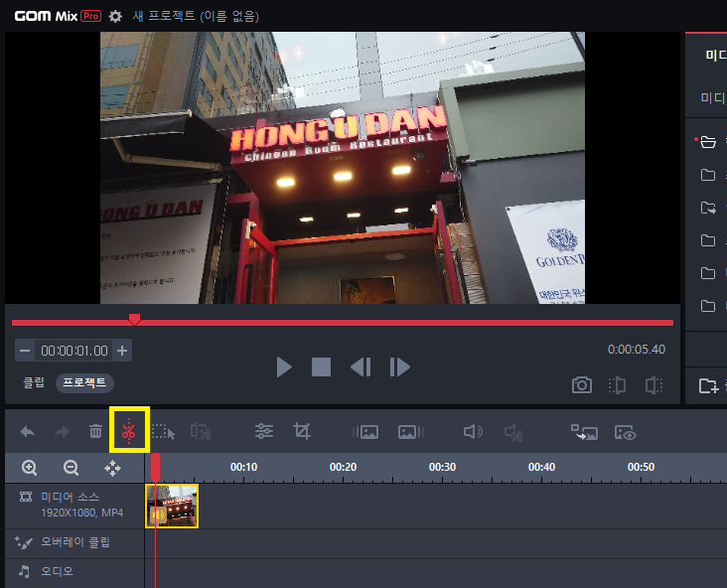Split clip with the red scissors tool
This screenshot has height=588, width=727.
[x=129, y=430]
